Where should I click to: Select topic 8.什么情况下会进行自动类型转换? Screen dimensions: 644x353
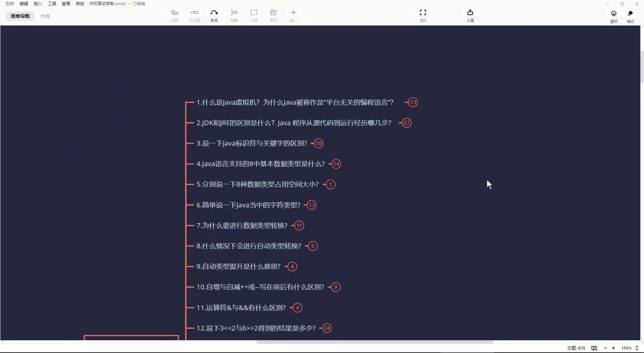click(249, 246)
